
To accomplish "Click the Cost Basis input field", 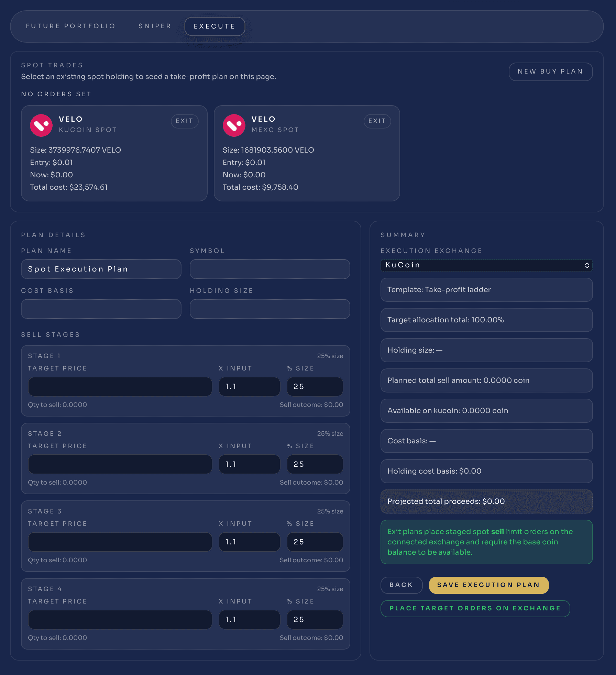I will pos(101,309).
